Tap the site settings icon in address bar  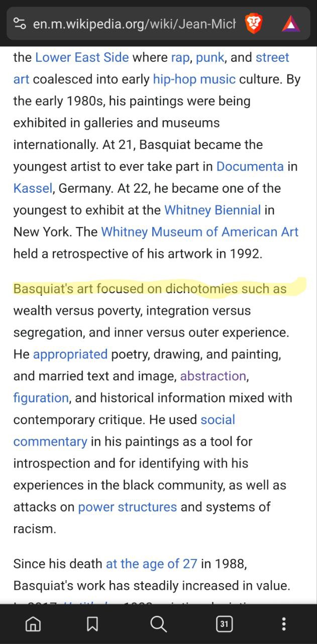[20, 24]
